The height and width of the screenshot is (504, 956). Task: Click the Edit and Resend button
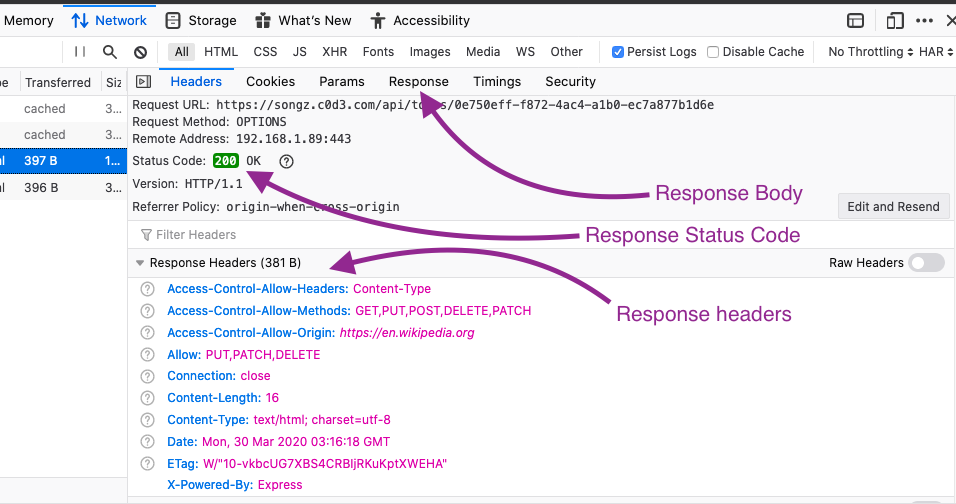coord(893,207)
